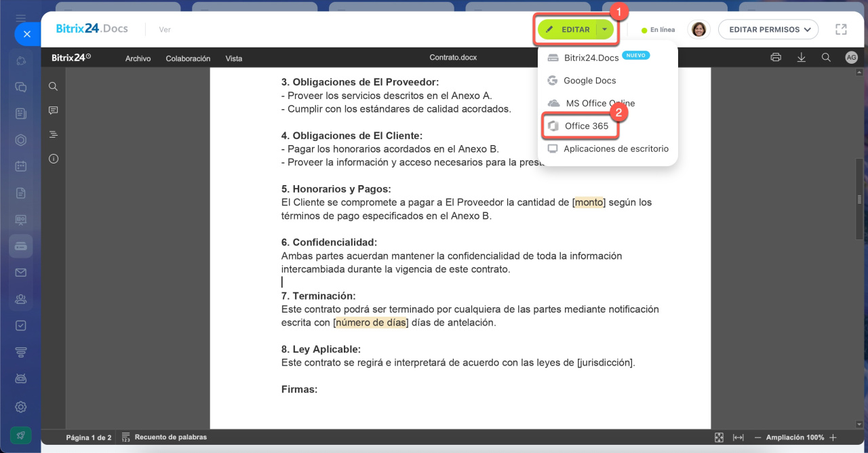Fit the page using the fit-to-page icon
The image size is (868, 453).
(x=719, y=437)
